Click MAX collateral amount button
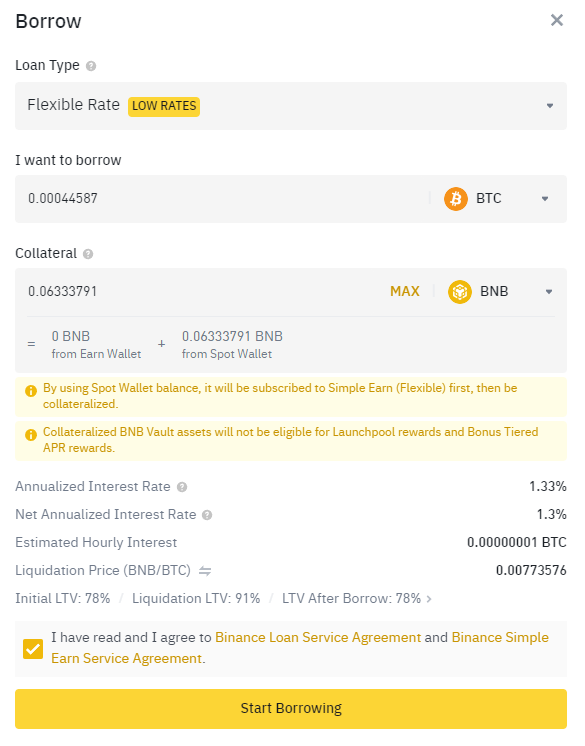The height and width of the screenshot is (746, 585). point(405,291)
